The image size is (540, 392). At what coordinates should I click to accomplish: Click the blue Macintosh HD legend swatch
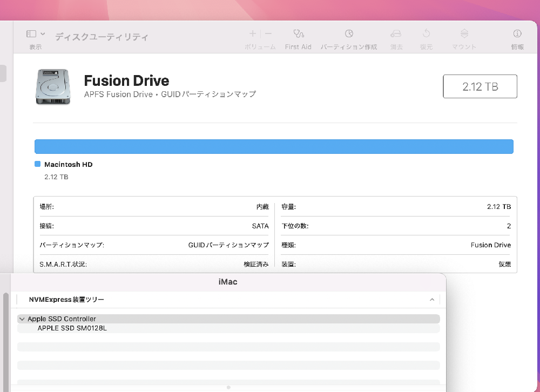(38, 164)
